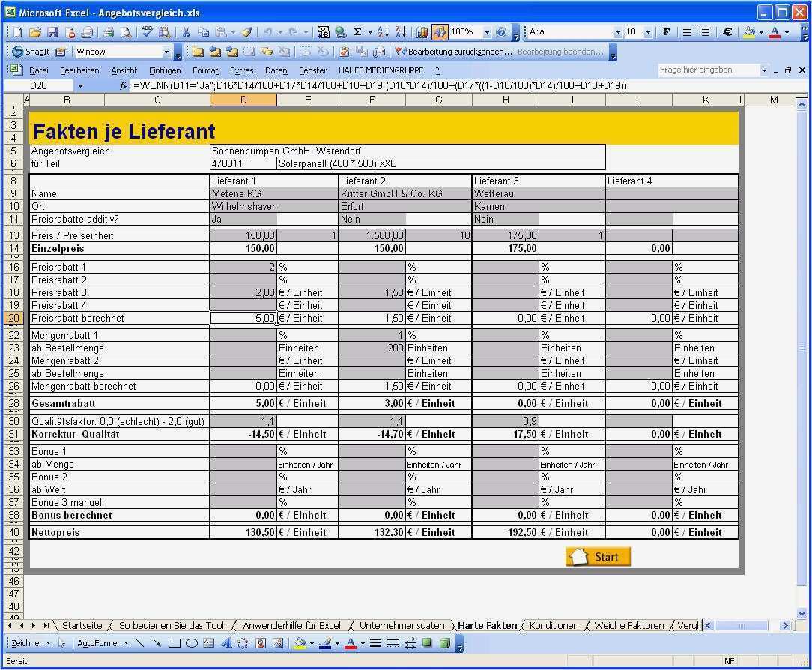Click the fx insert function button

(124, 86)
